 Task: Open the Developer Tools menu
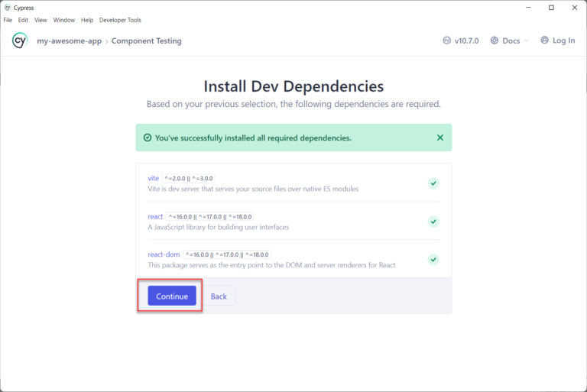120,20
